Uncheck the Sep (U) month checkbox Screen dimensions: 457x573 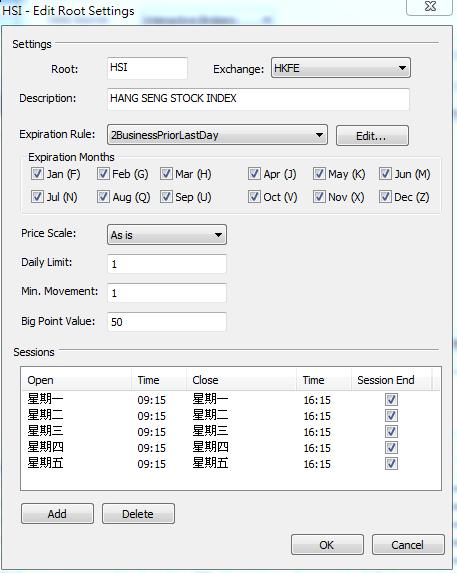(x=166, y=197)
